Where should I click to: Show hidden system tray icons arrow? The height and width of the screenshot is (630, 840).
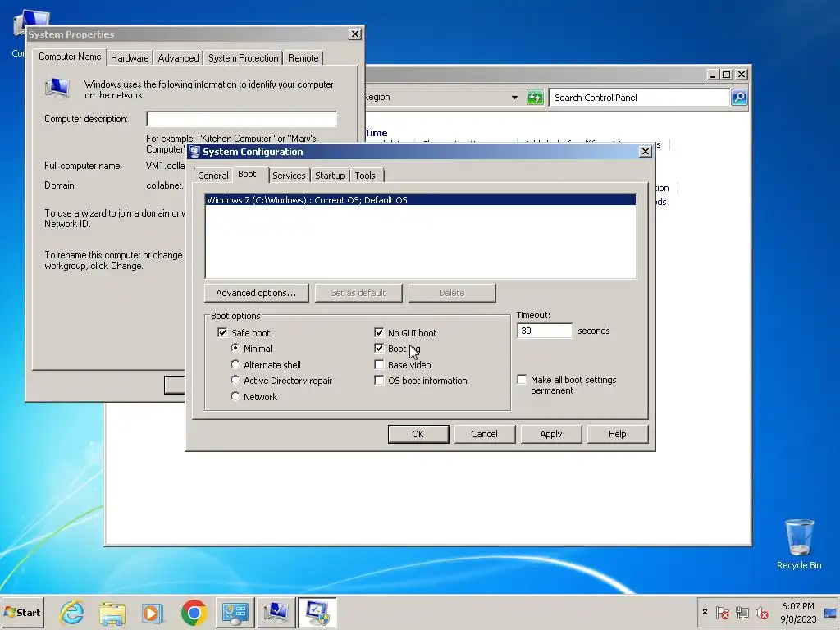[x=705, y=612]
